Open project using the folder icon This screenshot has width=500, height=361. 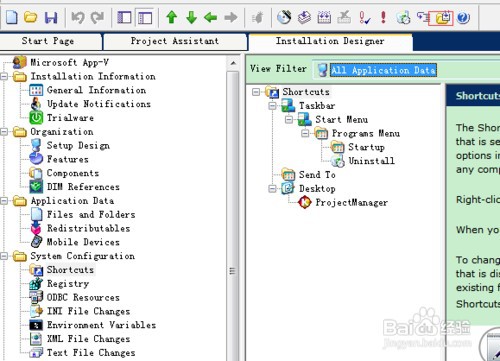(31, 17)
